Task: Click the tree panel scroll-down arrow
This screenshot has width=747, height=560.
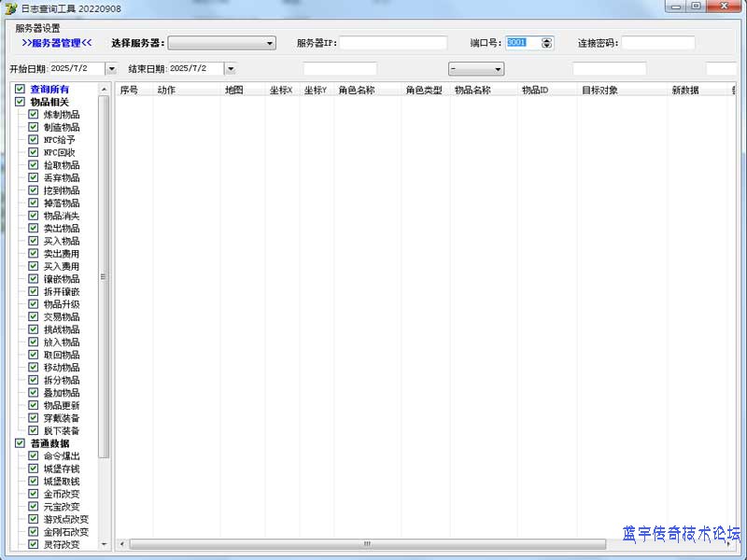Action: (x=104, y=544)
